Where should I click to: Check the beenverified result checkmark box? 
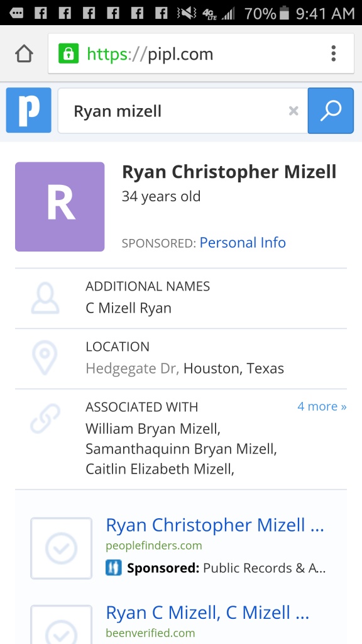click(x=62, y=625)
